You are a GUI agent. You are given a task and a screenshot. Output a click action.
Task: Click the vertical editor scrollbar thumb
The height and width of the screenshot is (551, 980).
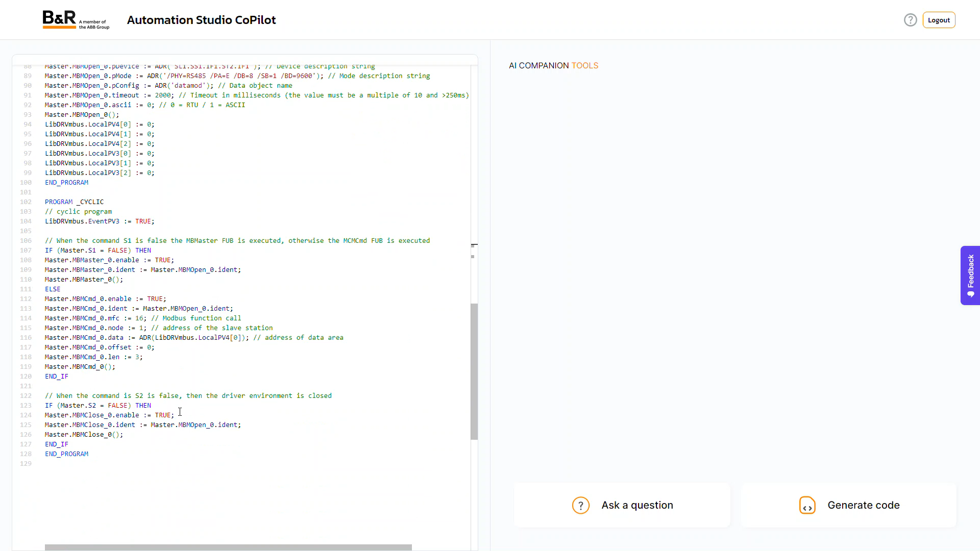[x=474, y=371]
